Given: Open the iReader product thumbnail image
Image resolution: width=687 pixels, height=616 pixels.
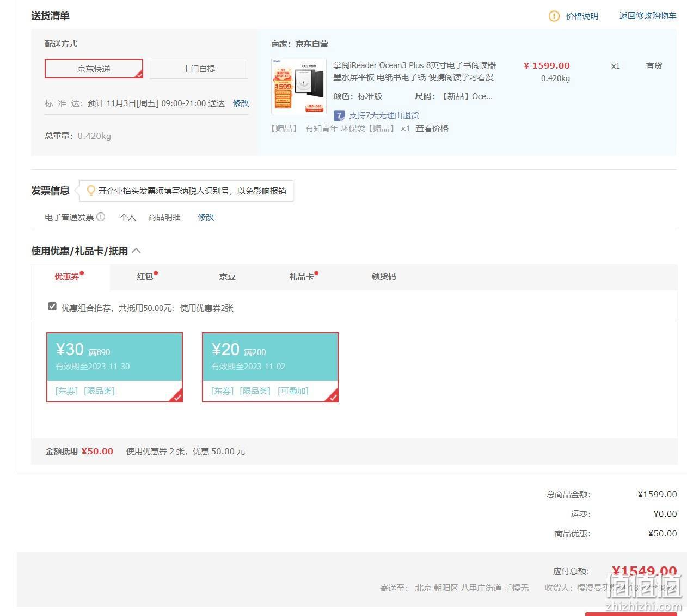Looking at the screenshot, I should click(299, 87).
